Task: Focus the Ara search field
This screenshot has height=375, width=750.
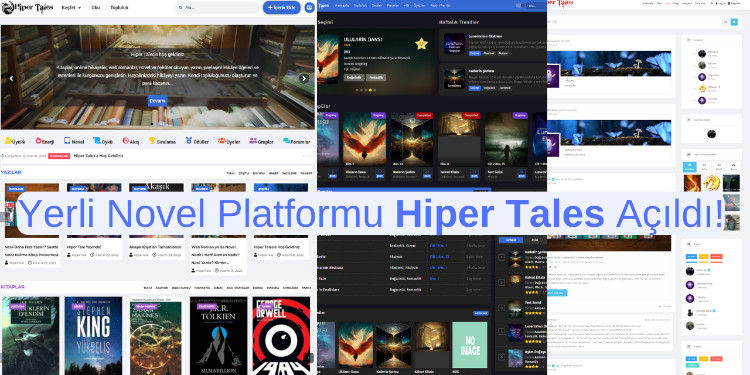Action: [217, 8]
